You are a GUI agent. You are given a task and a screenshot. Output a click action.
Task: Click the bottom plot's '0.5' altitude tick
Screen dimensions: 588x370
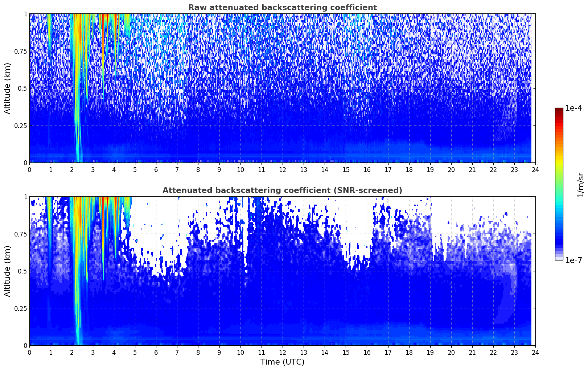22,271
